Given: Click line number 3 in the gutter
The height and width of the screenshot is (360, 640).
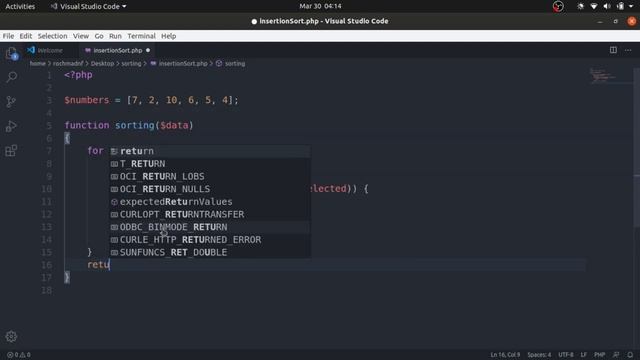Looking at the screenshot, I should pos(49,100).
